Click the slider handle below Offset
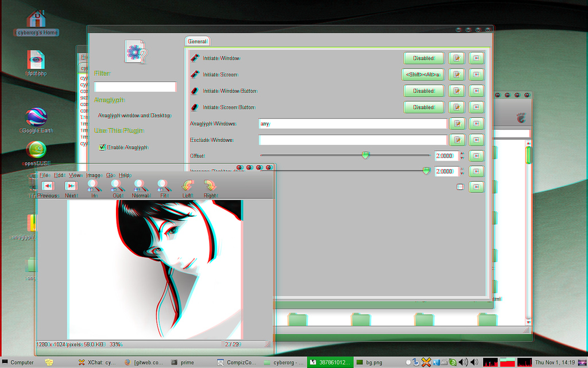The image size is (588, 368). tap(427, 171)
